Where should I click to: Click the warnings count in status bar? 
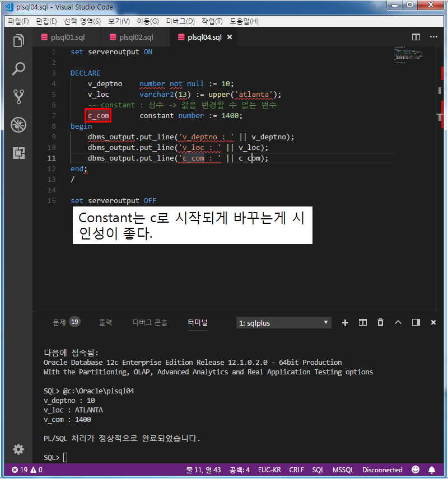pyautogui.click(x=36, y=470)
